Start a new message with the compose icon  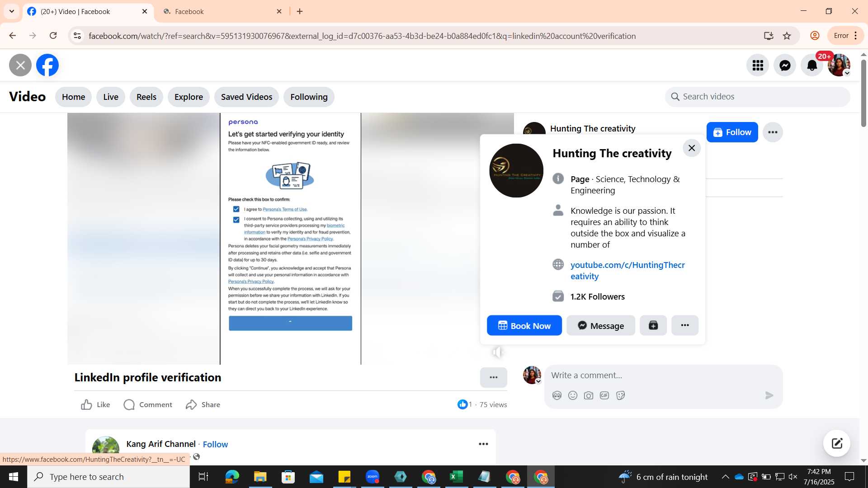[837, 443]
